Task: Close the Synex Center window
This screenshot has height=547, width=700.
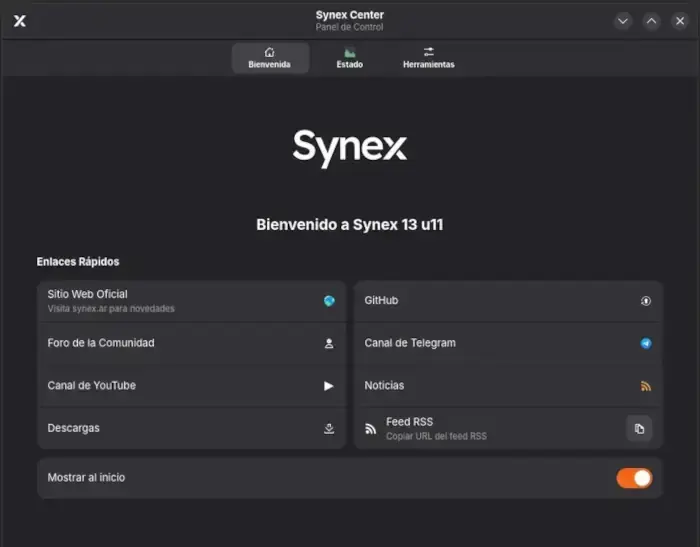Action: 680,21
